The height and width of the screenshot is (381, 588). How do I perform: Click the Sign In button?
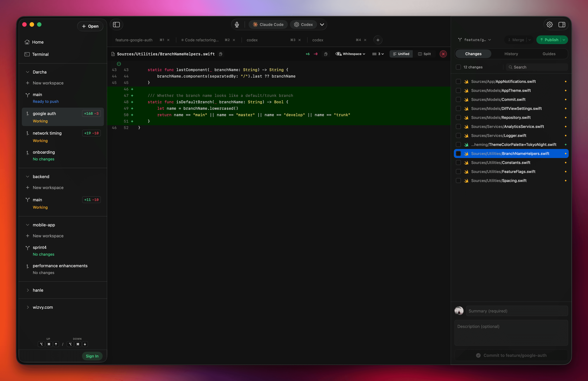[x=92, y=356]
